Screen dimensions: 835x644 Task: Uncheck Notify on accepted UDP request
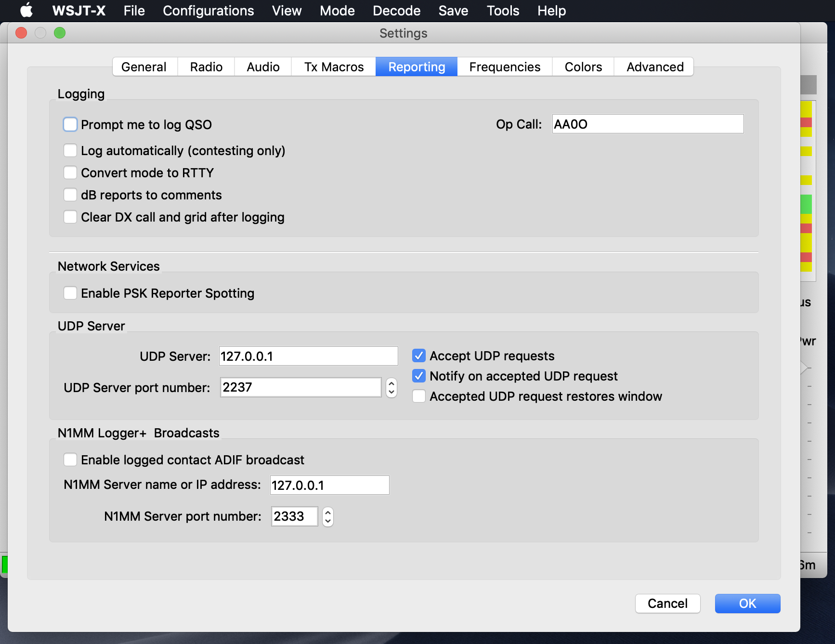pos(419,376)
